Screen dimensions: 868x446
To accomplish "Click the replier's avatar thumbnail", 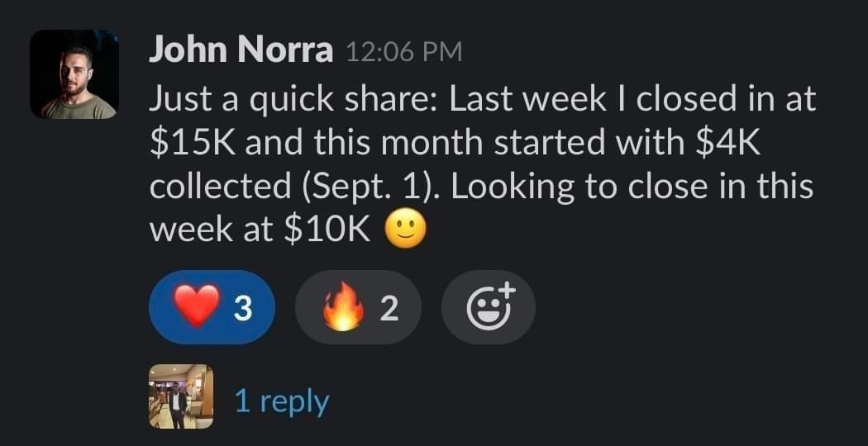I will [x=181, y=396].
